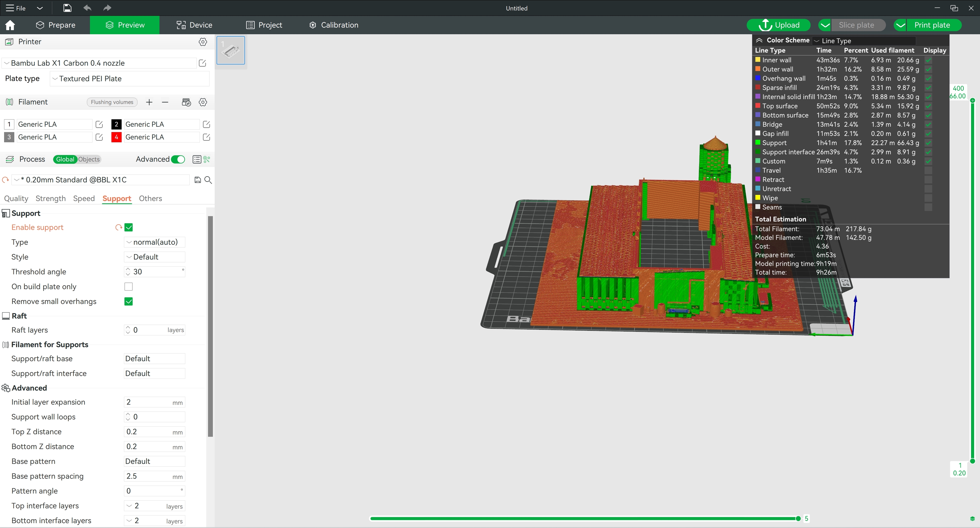Remove a filament with the minus icon
The width and height of the screenshot is (980, 528).
[165, 102]
